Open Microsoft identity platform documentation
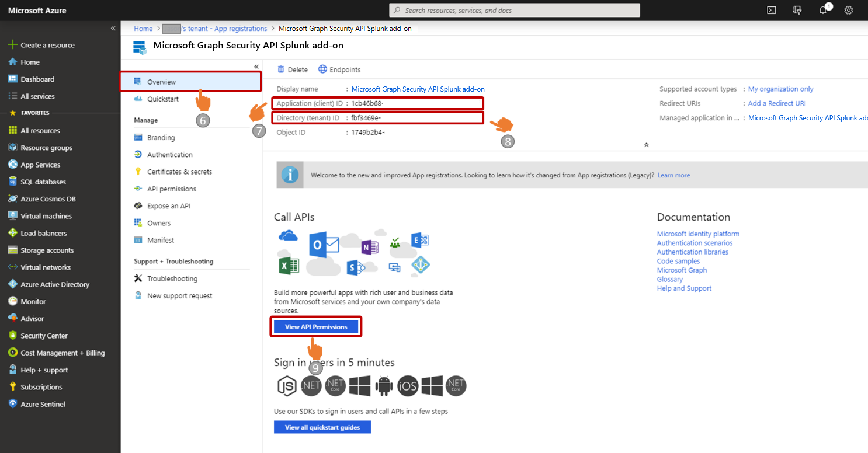The image size is (868, 453). [698, 234]
